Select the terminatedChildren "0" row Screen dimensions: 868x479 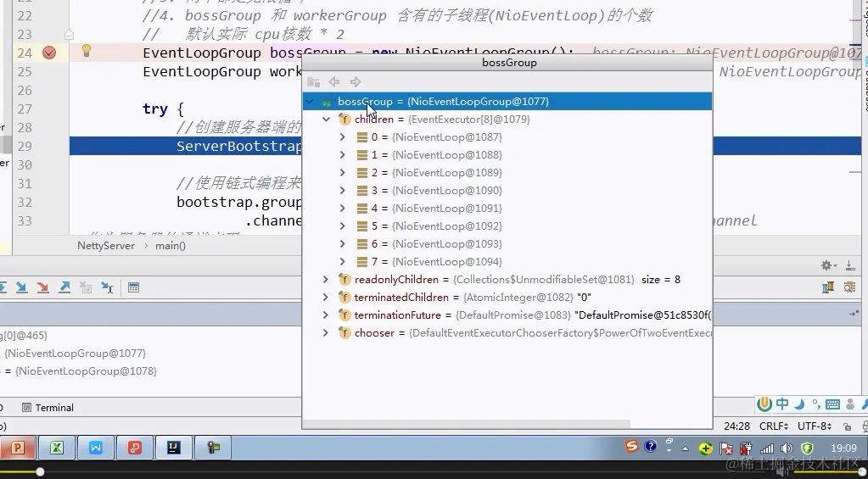[507, 297]
